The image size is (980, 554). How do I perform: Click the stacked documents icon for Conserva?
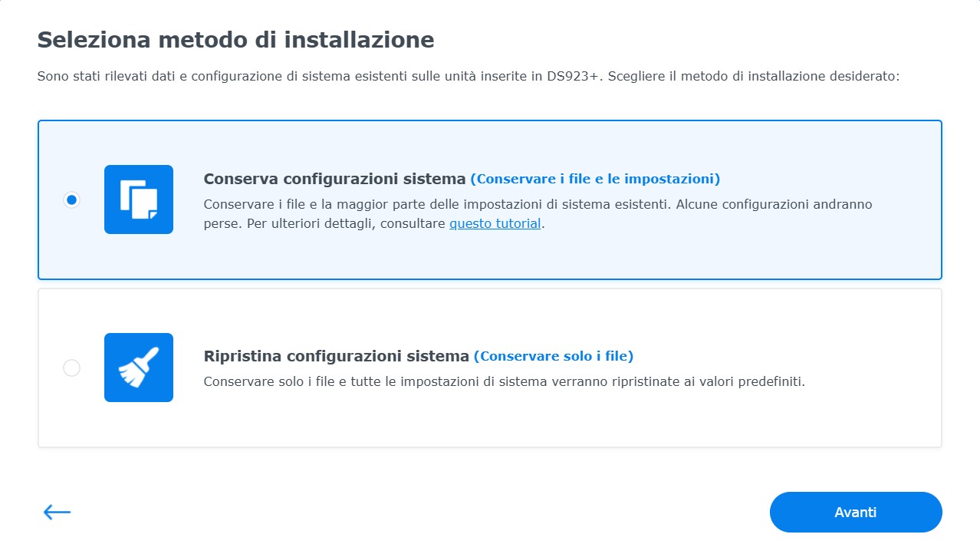tap(139, 200)
